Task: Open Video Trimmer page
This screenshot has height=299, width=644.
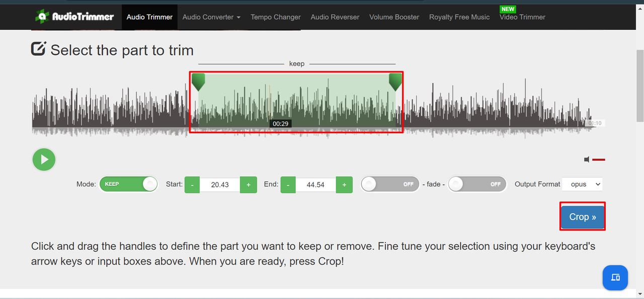Action: [x=522, y=17]
